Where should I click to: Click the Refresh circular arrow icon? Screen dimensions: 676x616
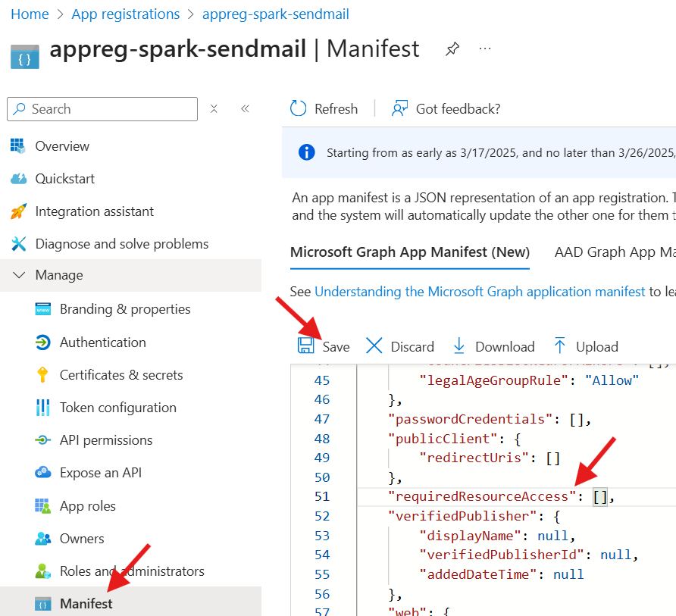tap(299, 108)
